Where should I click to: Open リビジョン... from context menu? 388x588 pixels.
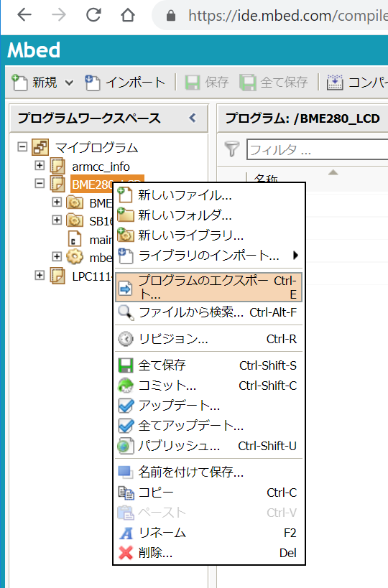click(208, 339)
